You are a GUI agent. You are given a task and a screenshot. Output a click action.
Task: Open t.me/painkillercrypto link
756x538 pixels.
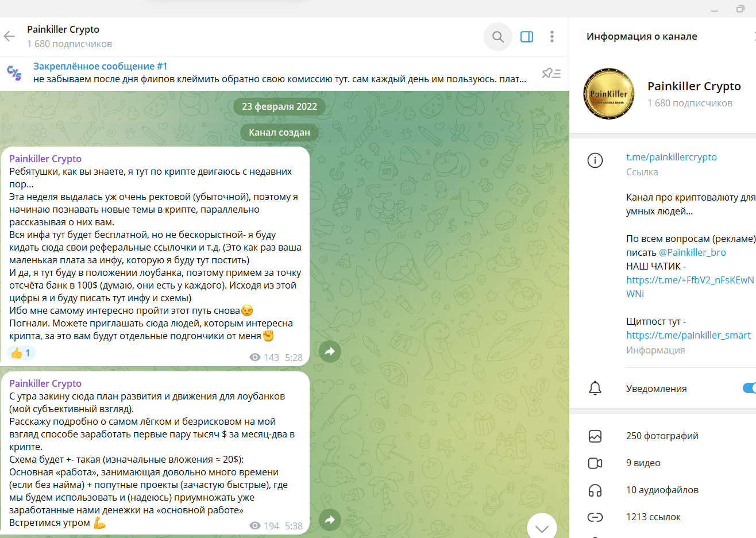[672, 157]
